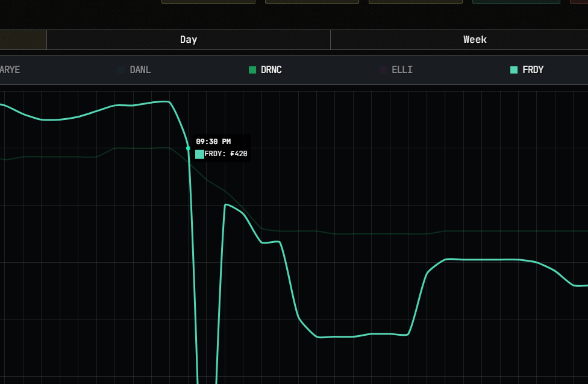Click the dim ELLI legend color swatch
Viewport: 588px width, 384px height.
point(383,70)
